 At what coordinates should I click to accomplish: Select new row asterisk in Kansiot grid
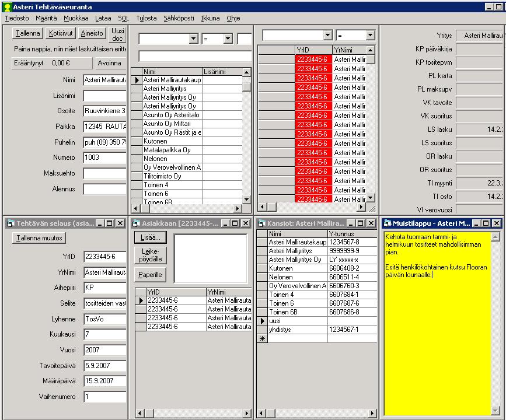pos(262,338)
